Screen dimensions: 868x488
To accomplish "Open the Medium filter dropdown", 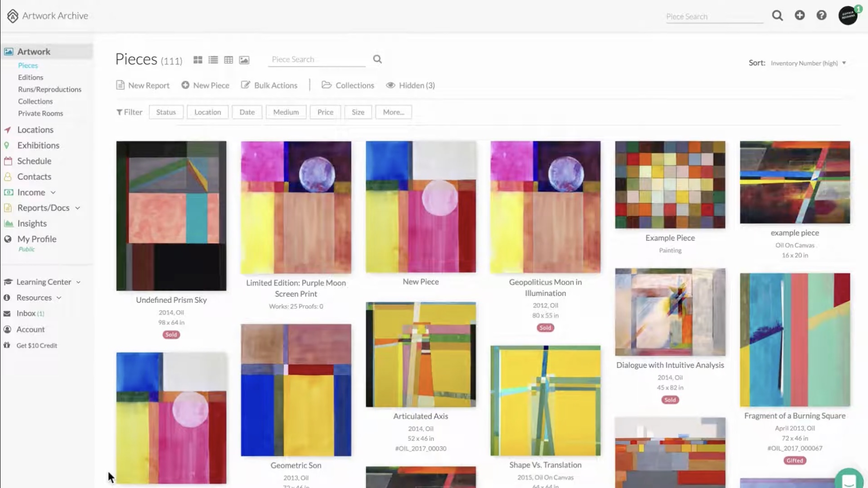I will 286,112.
